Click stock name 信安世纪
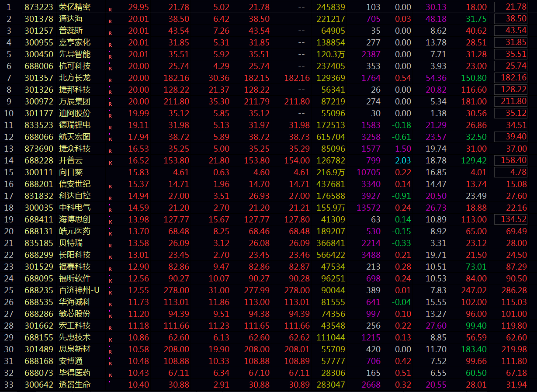Image resolution: width=537 pixels, height=392 pixels. [75, 184]
